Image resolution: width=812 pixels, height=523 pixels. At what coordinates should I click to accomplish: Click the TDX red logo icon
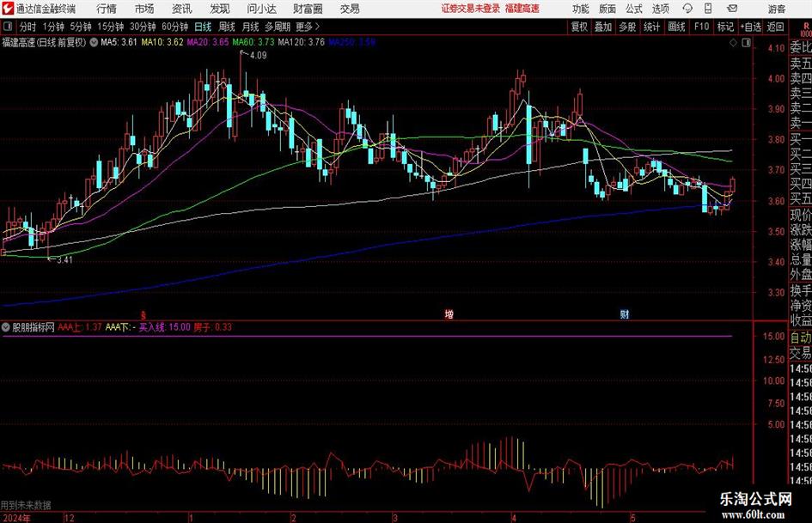(x=7, y=9)
